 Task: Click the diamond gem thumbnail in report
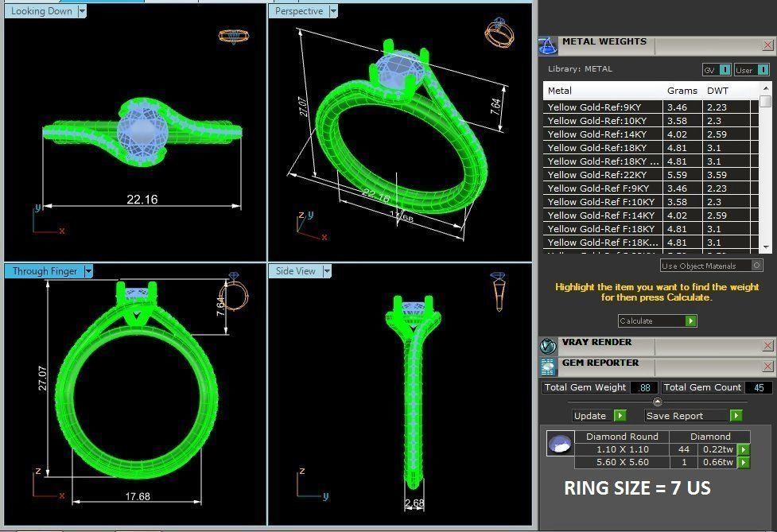point(561,444)
